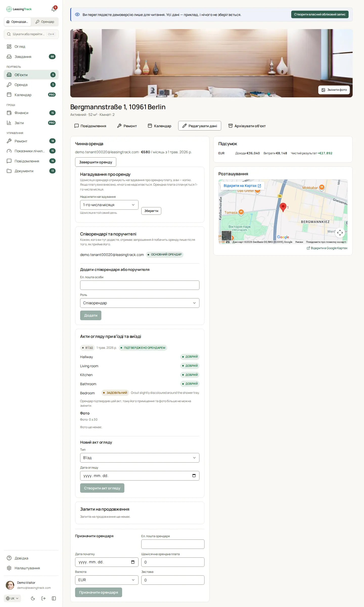This screenshot has width=364, height=607.
Task: Open the Валюта currency dropdown
Action: pos(107,580)
